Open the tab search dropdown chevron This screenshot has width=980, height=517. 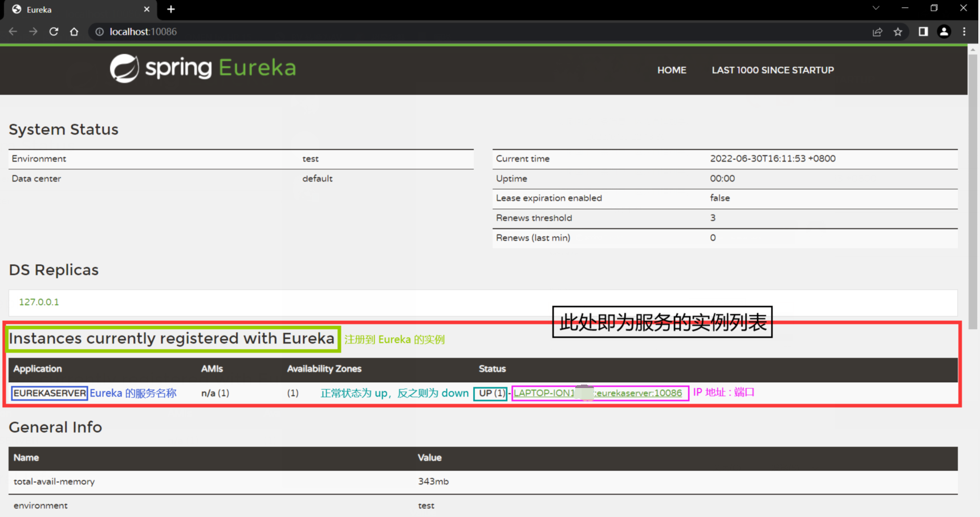coord(876,8)
